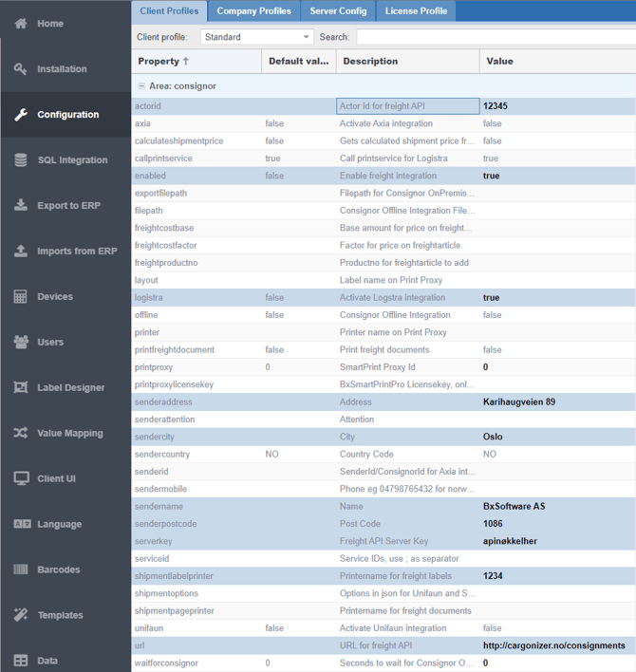Select the actorid value 12345

coord(495,106)
